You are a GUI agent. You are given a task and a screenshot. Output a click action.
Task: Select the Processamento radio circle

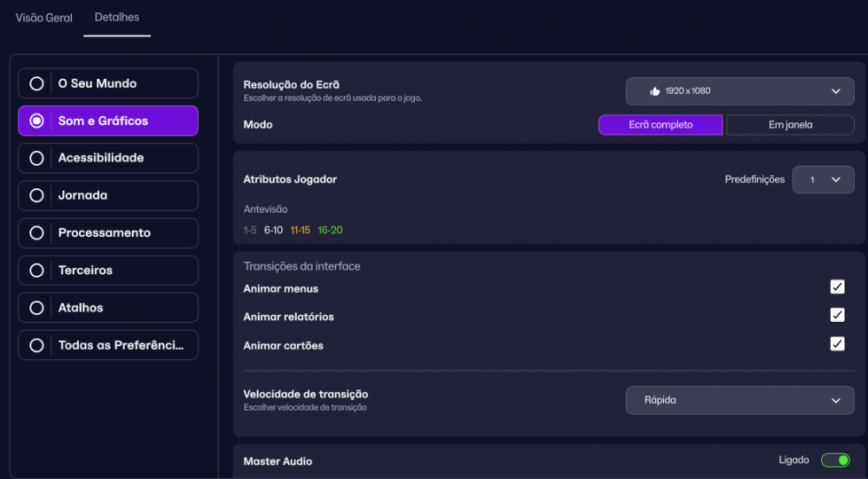(x=36, y=233)
